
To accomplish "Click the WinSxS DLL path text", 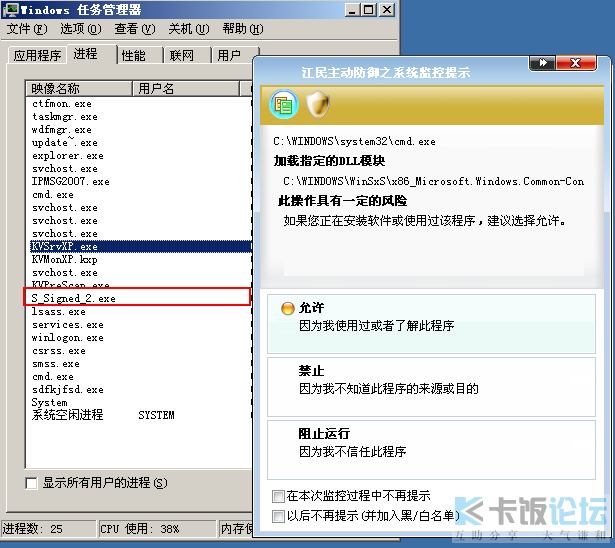I will coord(433,181).
